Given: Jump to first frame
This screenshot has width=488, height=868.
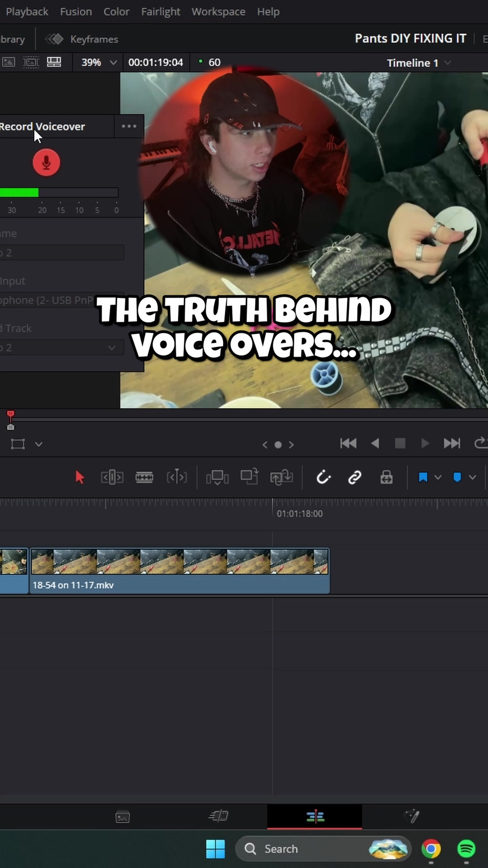Looking at the screenshot, I should click(x=348, y=443).
